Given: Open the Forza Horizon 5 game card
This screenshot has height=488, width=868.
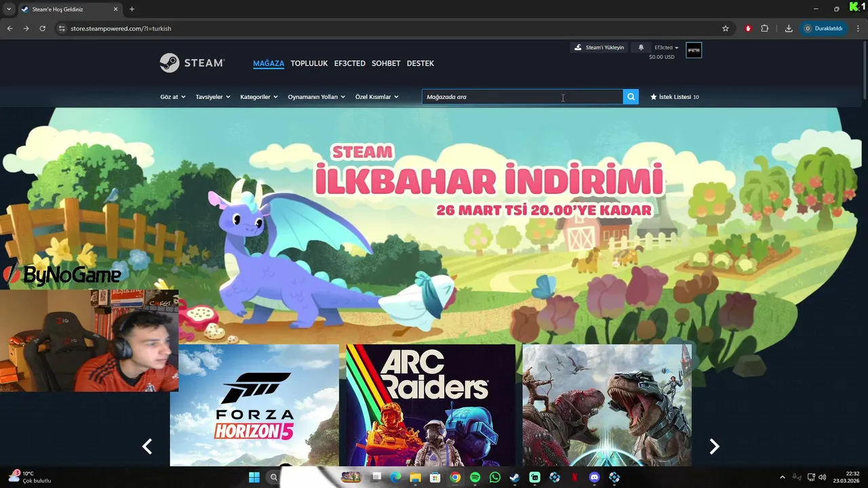Looking at the screenshot, I should 254,405.
